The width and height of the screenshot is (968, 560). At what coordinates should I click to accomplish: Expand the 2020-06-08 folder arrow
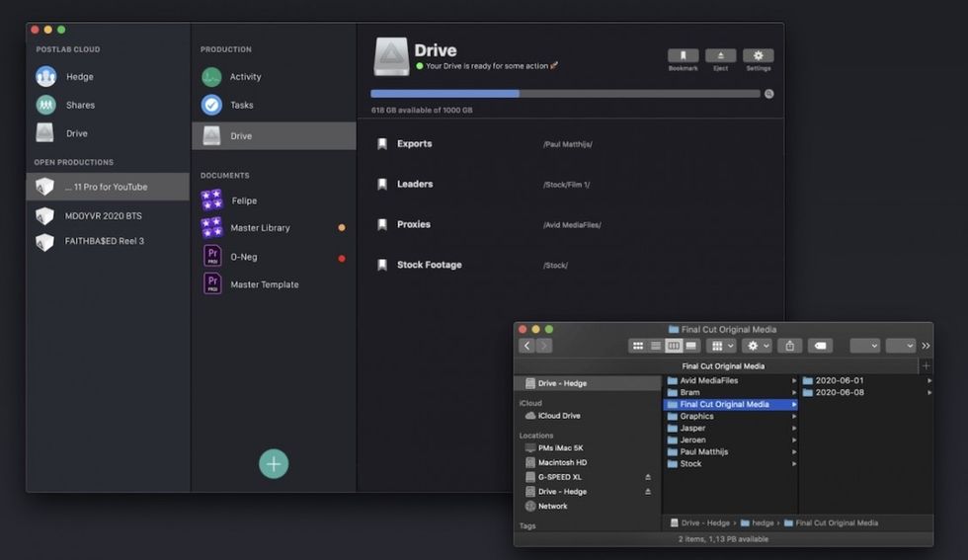[929, 393]
